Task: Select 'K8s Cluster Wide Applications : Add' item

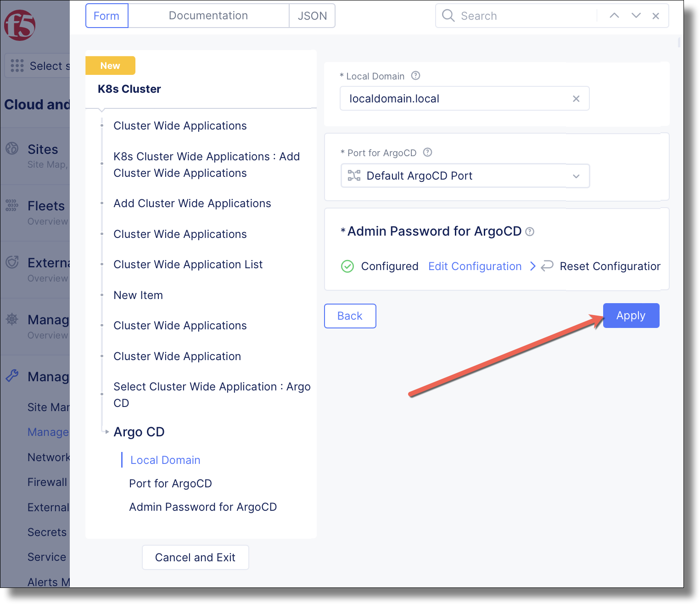Action: [x=207, y=165]
